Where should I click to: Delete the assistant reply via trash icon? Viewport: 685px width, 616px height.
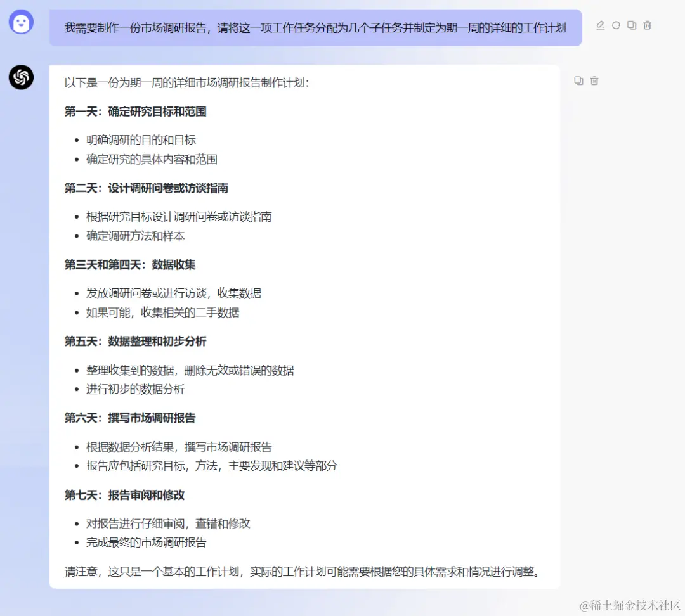594,80
